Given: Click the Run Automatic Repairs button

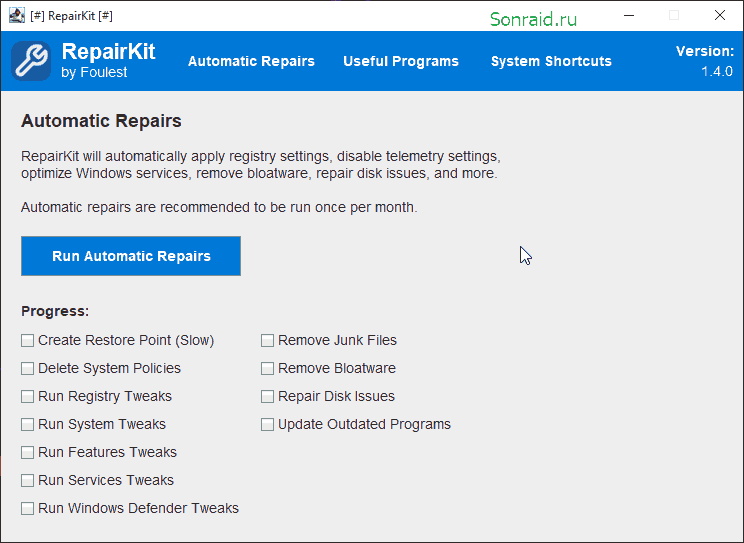Looking at the screenshot, I should point(131,256).
